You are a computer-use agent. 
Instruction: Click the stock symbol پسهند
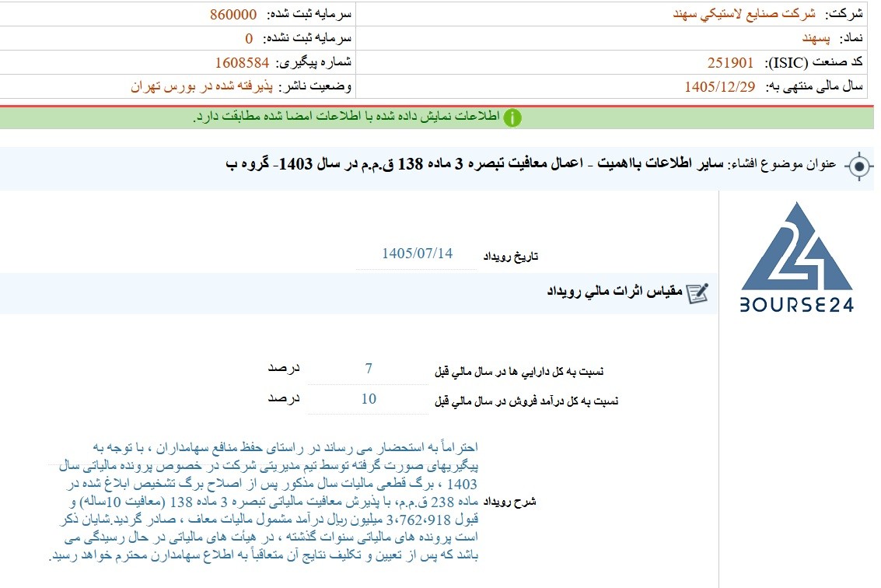tap(816, 38)
